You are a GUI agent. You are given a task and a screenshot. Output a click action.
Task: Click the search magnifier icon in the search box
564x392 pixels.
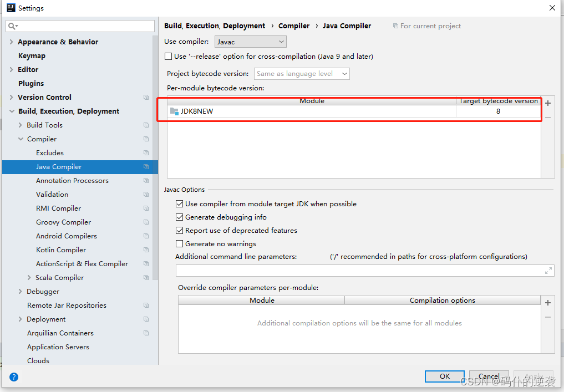tap(13, 26)
